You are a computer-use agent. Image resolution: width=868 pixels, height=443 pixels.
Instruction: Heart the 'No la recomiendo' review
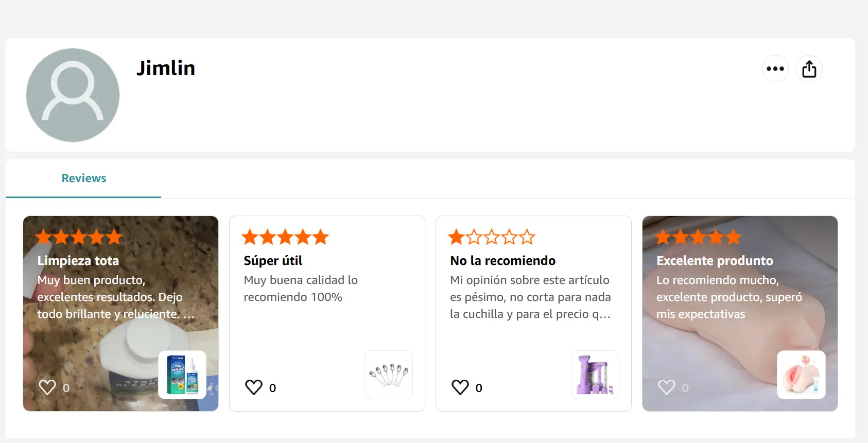tap(460, 387)
